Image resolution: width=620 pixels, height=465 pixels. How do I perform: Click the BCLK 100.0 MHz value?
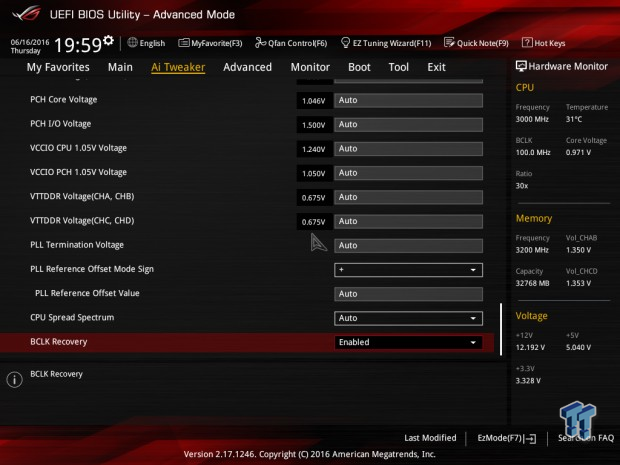click(x=533, y=152)
